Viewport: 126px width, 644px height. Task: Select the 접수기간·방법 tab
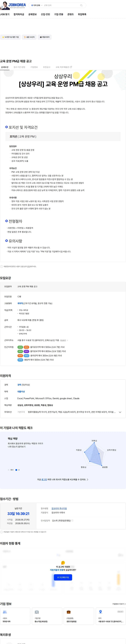(x=19, y=67)
